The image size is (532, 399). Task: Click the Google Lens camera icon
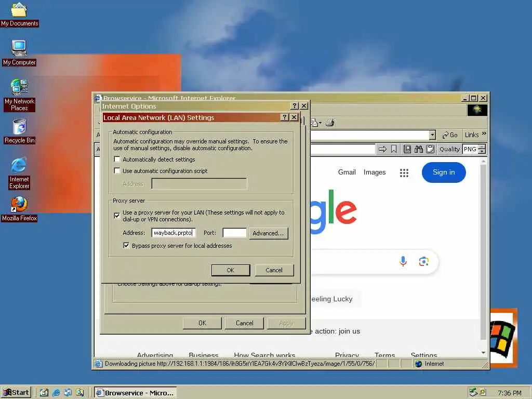pos(423,261)
